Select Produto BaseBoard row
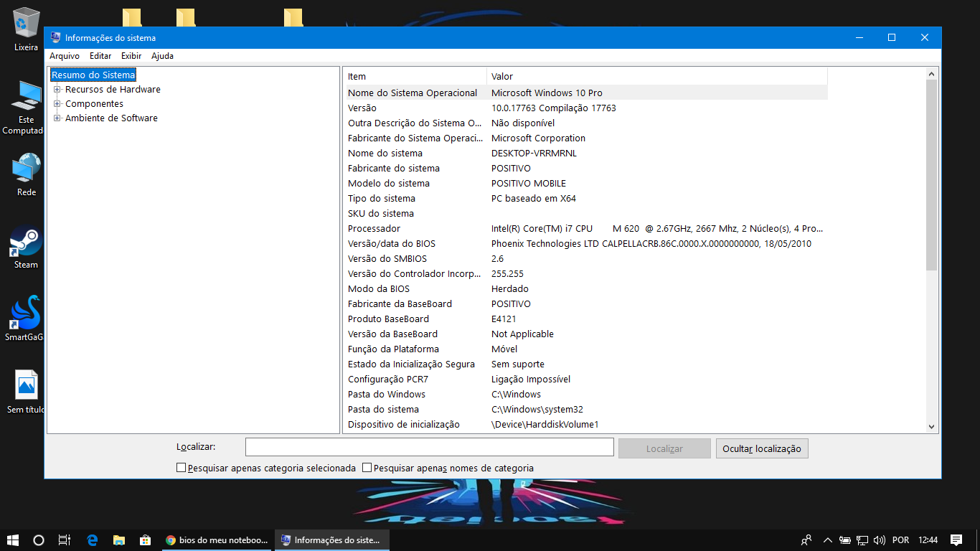 point(585,319)
